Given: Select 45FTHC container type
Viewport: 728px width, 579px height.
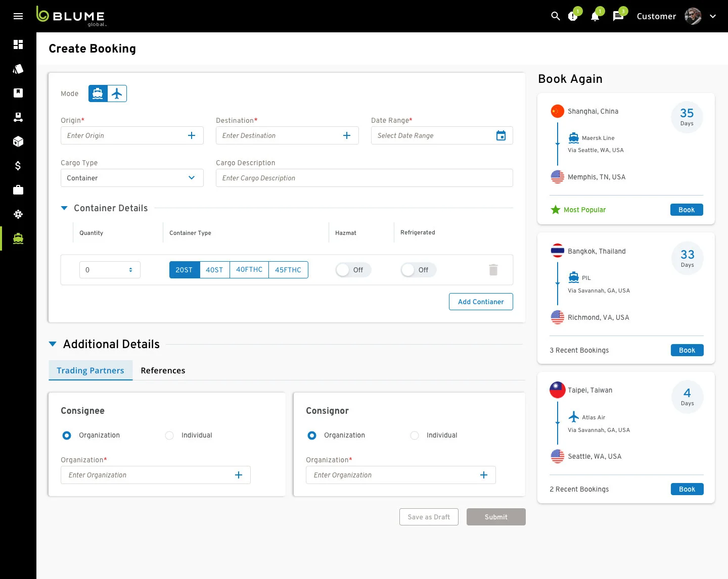Looking at the screenshot, I should point(288,270).
